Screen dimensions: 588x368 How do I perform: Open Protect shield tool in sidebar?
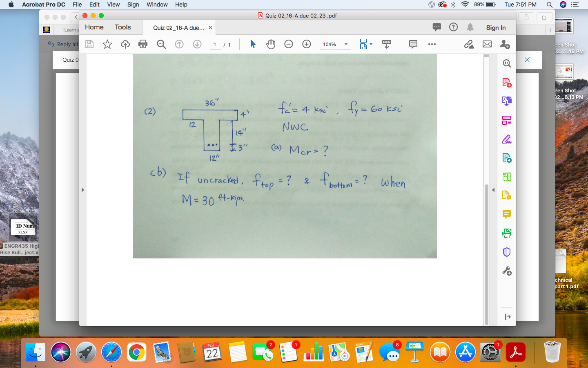coord(507,252)
